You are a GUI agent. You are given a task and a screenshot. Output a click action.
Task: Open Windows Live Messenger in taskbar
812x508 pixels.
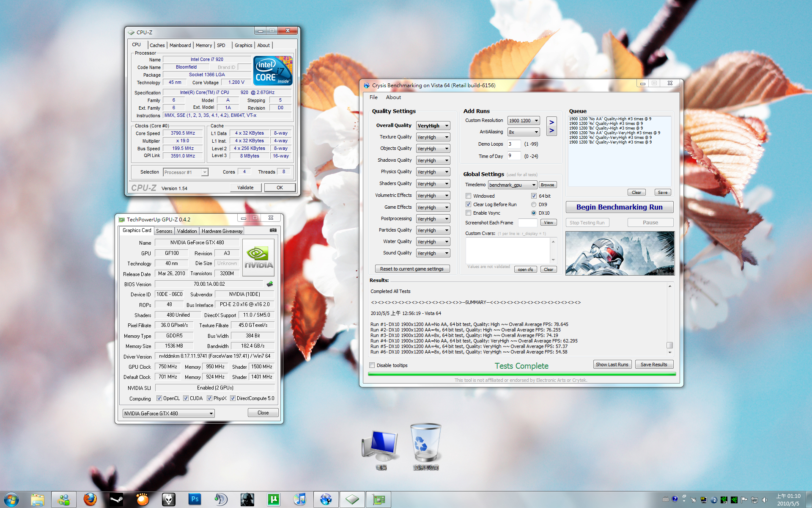point(64,500)
